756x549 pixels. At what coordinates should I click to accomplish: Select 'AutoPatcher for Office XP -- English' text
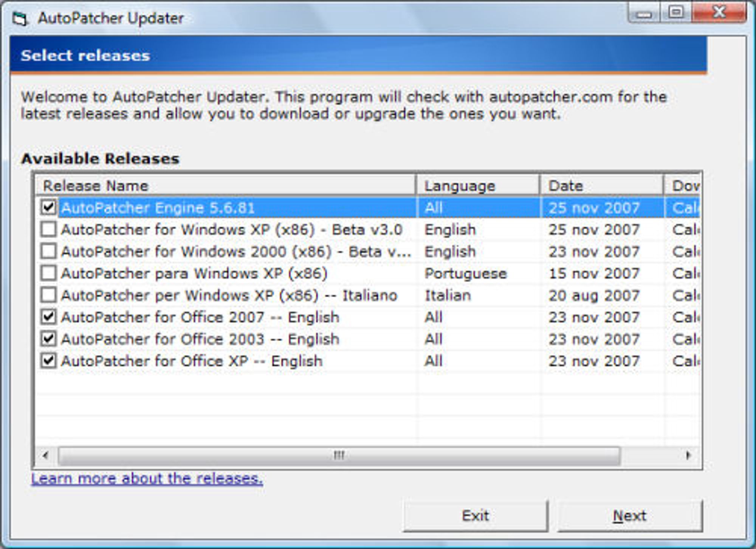point(192,361)
